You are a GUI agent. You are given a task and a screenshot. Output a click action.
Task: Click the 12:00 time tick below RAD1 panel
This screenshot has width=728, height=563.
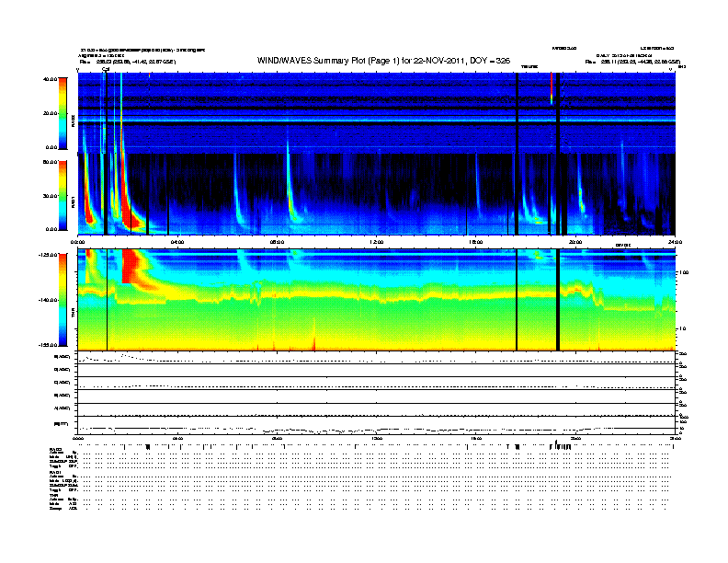[377, 242]
